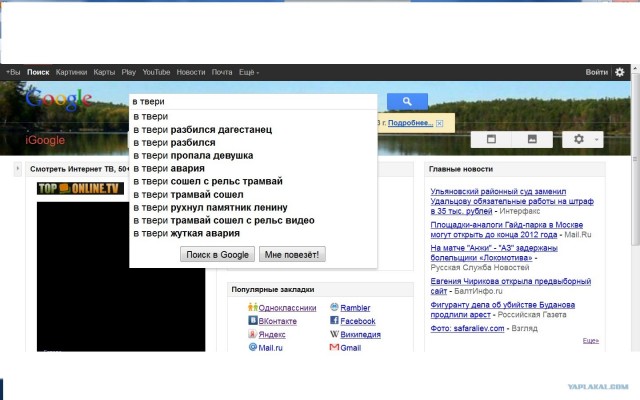Image resolution: width=640 pixels, height=400 pixels.
Task: Click the Смотреть Интернет ТВ widget title
Action: click(x=79, y=169)
